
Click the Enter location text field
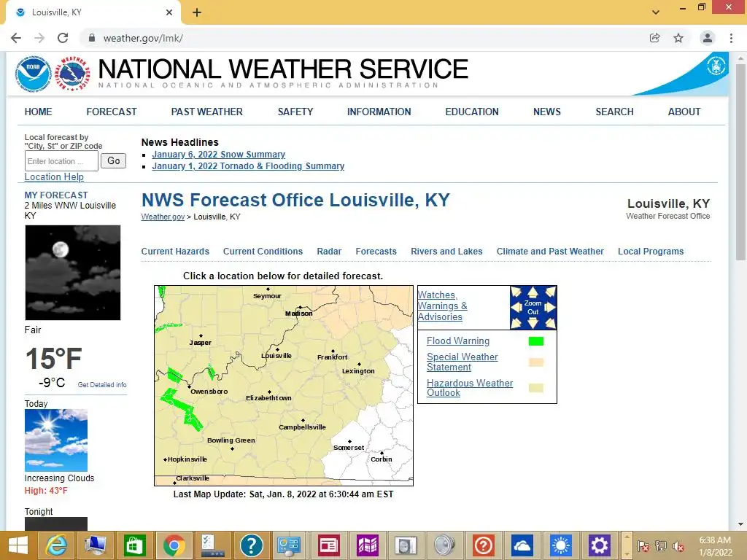click(61, 161)
